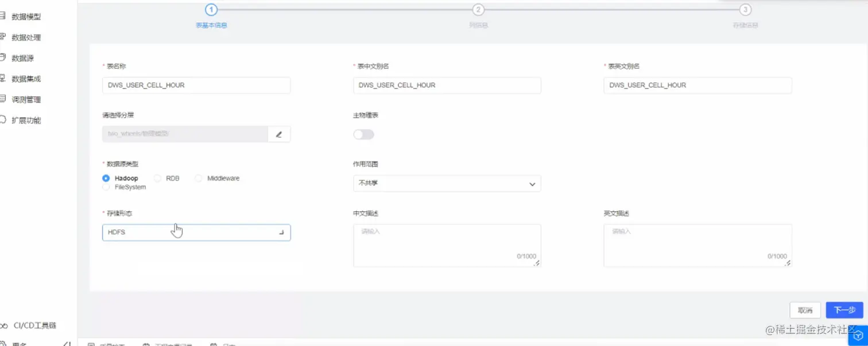The image size is (868, 346).
Task: Select the FileSystem radio button
Action: click(x=106, y=187)
